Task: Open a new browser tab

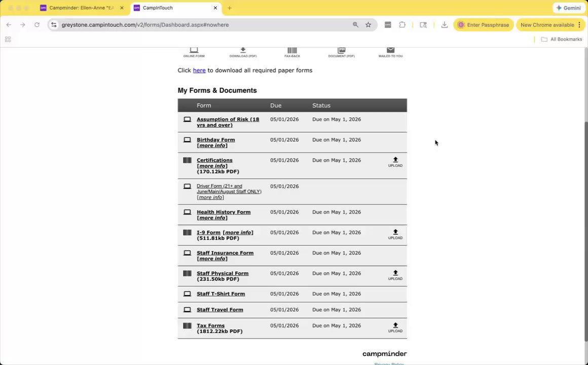Action: (230, 8)
